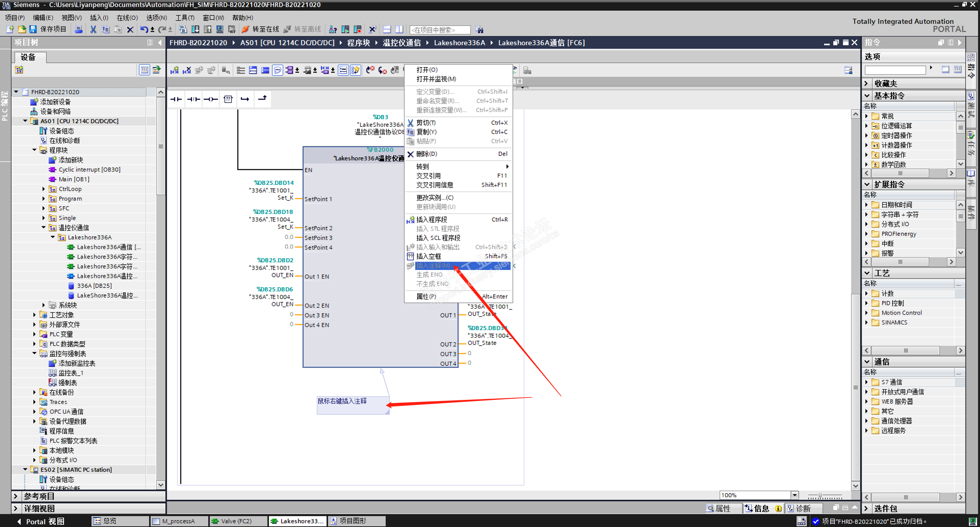Image resolution: width=980 pixels, height=527 pixels.
Task: Collapse the 基本指令 section
Action: 867,96
